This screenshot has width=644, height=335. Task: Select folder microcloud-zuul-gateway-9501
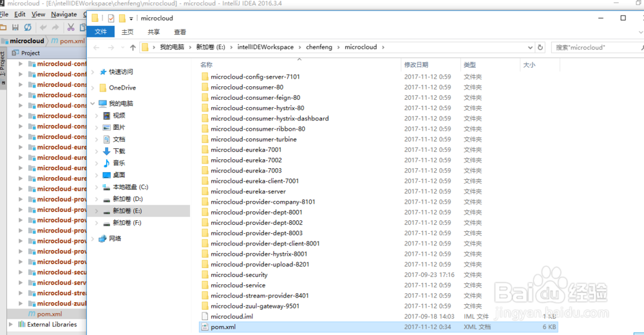pyautogui.click(x=255, y=306)
